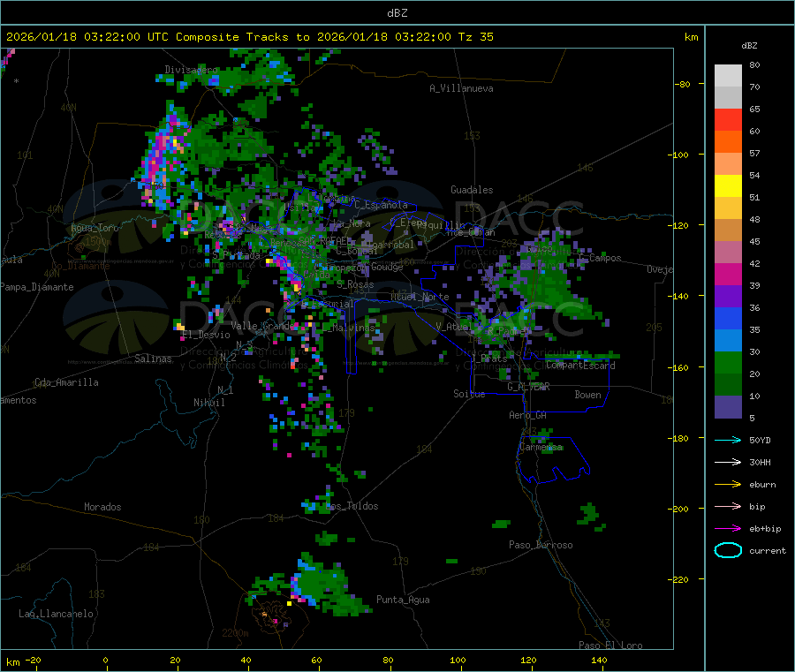Click the Pampa_Diamante map label

[x=37, y=287]
